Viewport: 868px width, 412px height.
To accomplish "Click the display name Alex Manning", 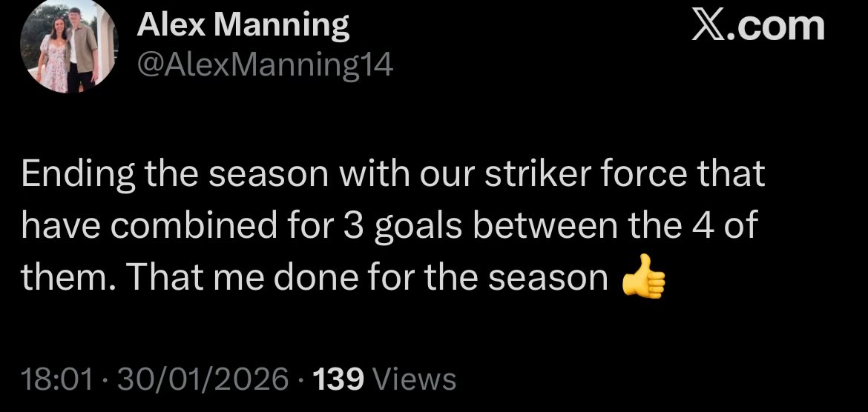I will (243, 25).
